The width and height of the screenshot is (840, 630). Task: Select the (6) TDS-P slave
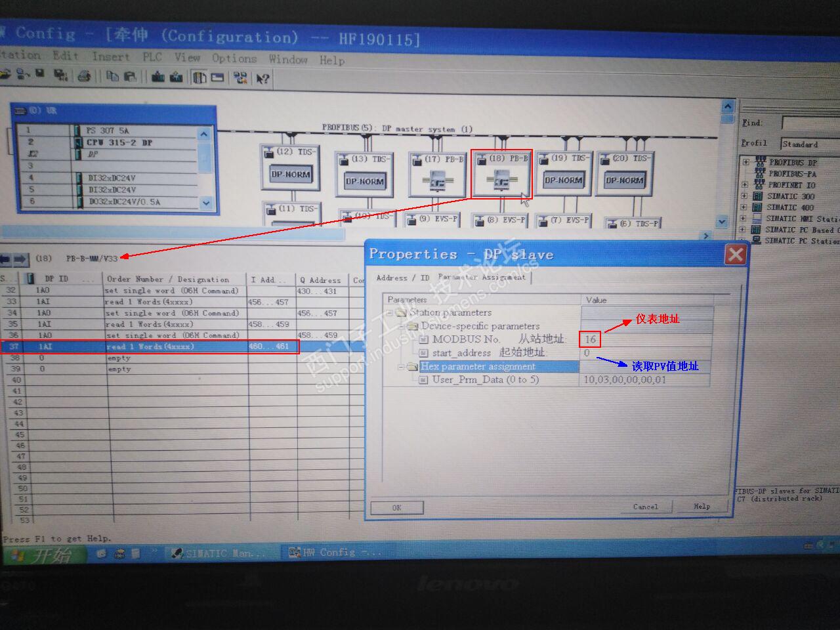point(634,223)
